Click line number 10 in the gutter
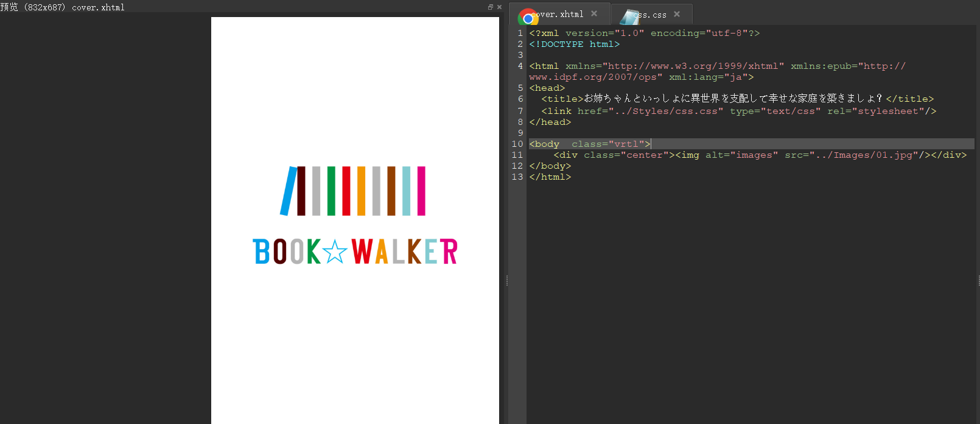Screen dimensions: 980x424 517,144
